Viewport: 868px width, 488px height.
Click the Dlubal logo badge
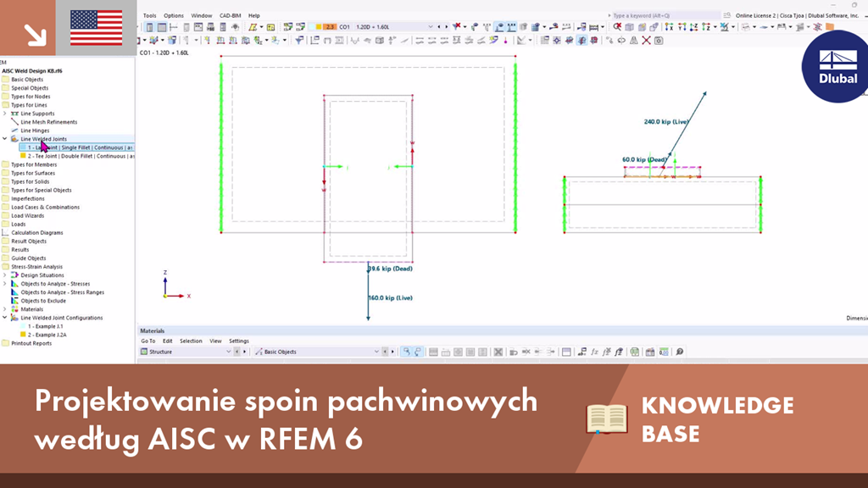point(837,67)
